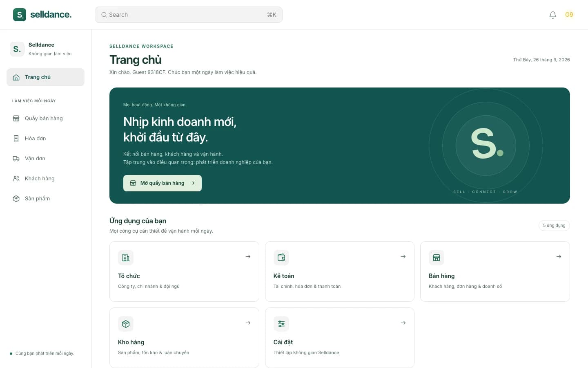This screenshot has width=588, height=368.
Task: Click the arrow on Cài đặt card
Action: pos(403,323)
